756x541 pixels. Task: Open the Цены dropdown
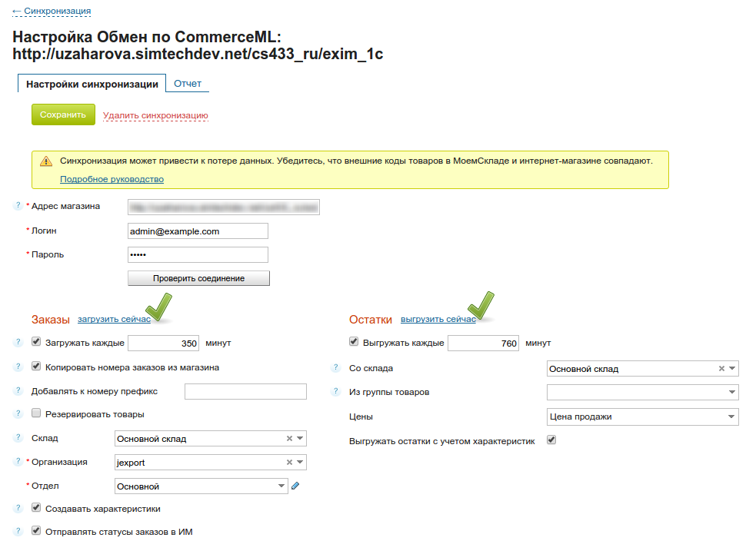click(642, 417)
